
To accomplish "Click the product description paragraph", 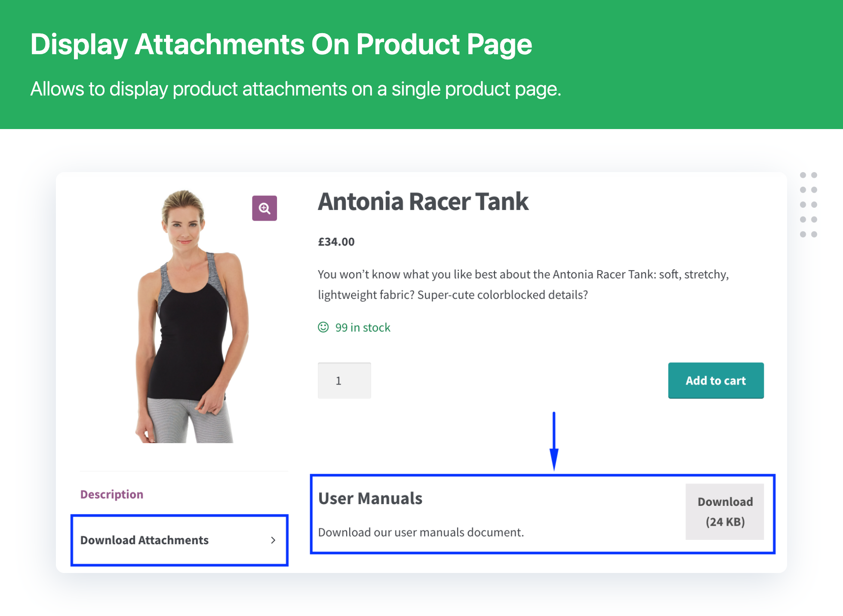I will 523,284.
